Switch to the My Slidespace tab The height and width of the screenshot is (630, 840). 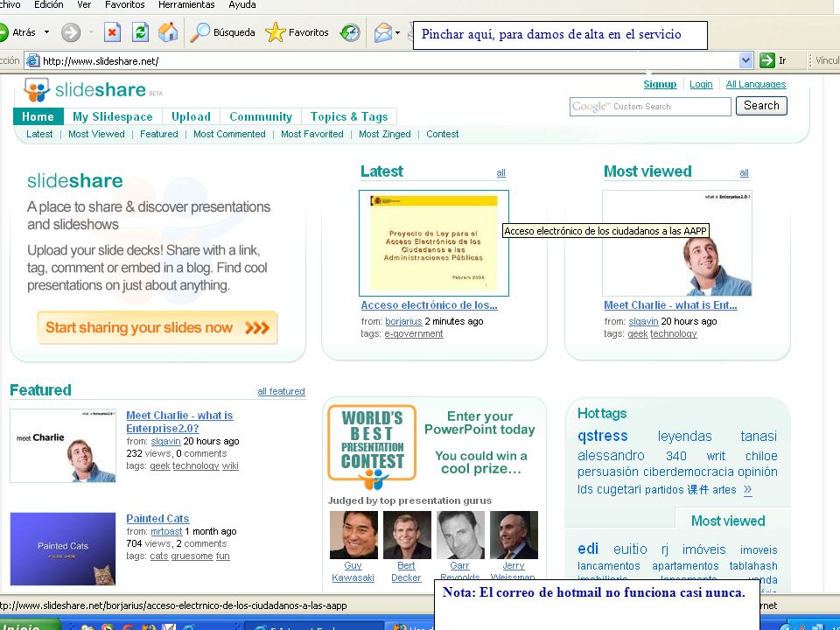pyautogui.click(x=113, y=116)
